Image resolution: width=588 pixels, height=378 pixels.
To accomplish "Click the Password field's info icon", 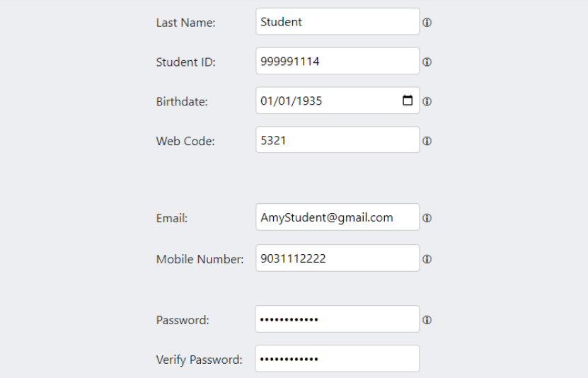I will click(427, 321).
